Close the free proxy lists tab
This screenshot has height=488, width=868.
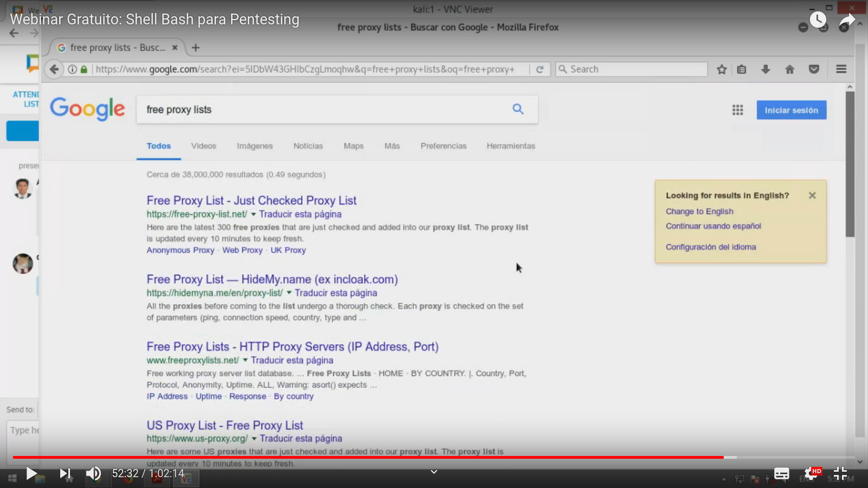point(175,48)
